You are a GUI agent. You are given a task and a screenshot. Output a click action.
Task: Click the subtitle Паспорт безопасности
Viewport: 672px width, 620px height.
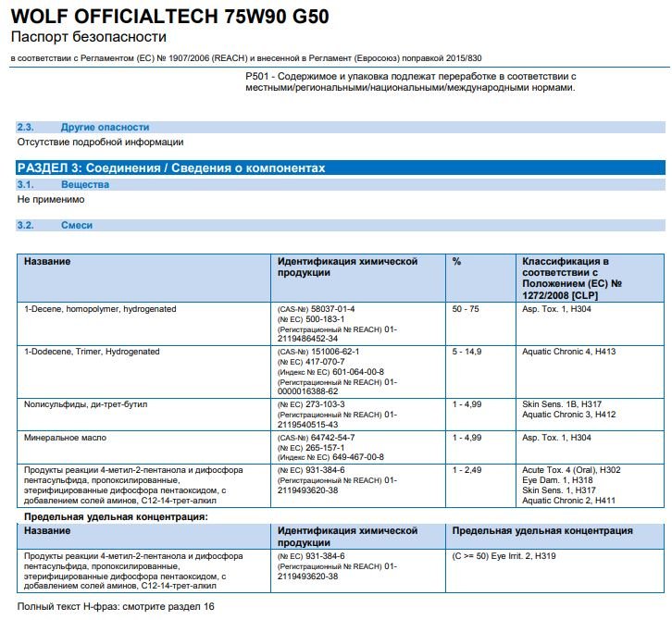point(88,37)
